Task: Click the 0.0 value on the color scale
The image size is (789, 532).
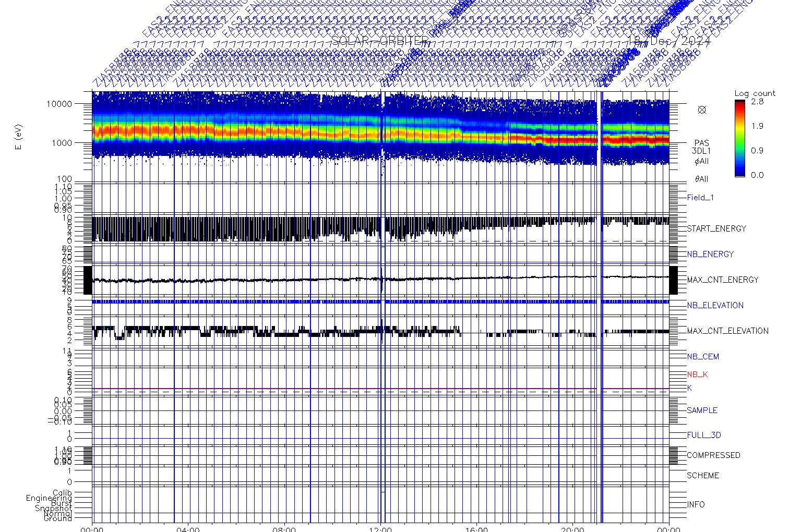Action: click(757, 175)
